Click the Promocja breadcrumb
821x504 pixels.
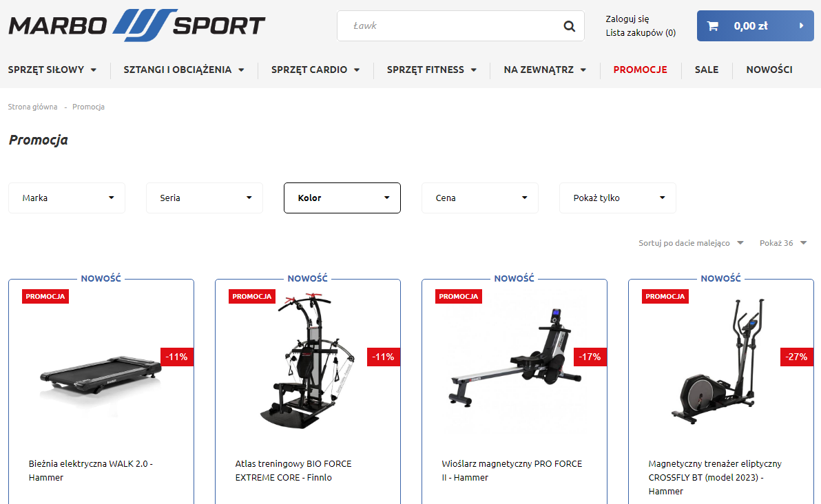(88, 107)
